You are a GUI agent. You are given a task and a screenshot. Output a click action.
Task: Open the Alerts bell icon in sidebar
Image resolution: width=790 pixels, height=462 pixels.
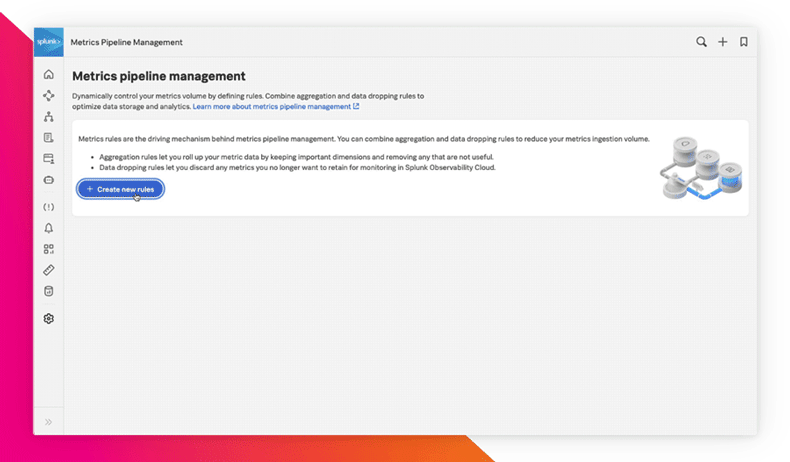tap(48, 228)
